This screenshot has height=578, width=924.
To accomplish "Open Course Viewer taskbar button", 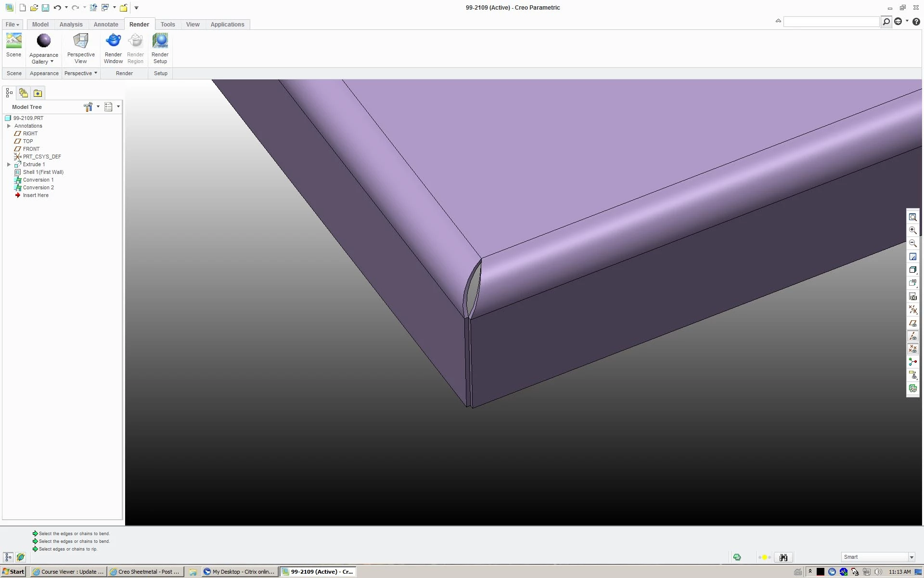I will 68,572.
